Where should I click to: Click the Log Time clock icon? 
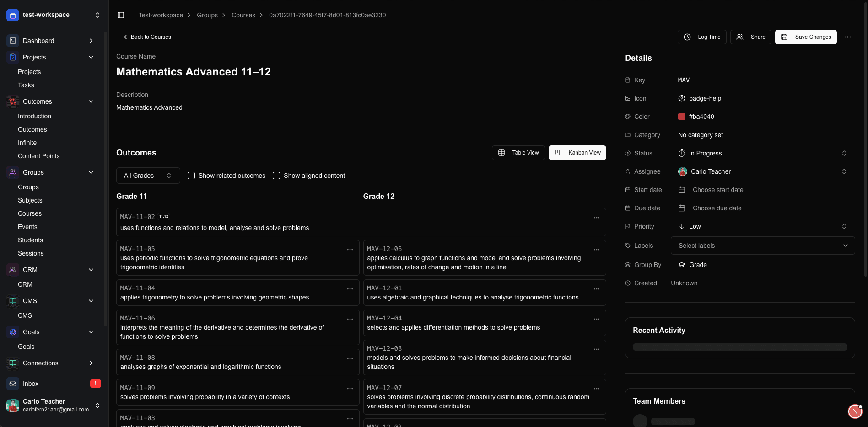tap(687, 37)
